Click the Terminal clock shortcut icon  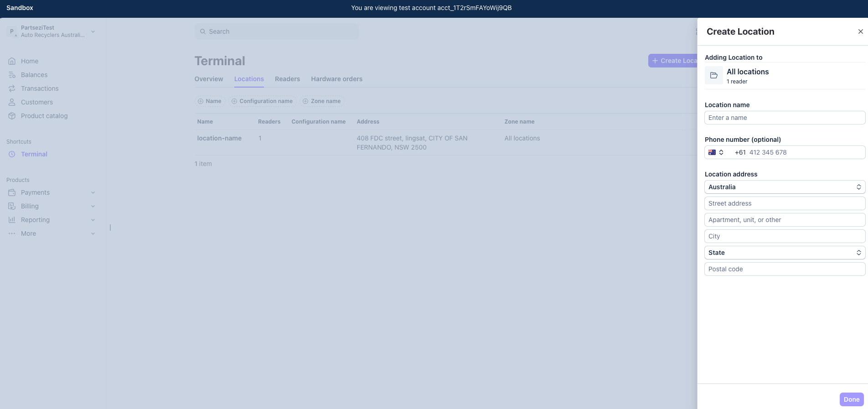[x=12, y=154]
